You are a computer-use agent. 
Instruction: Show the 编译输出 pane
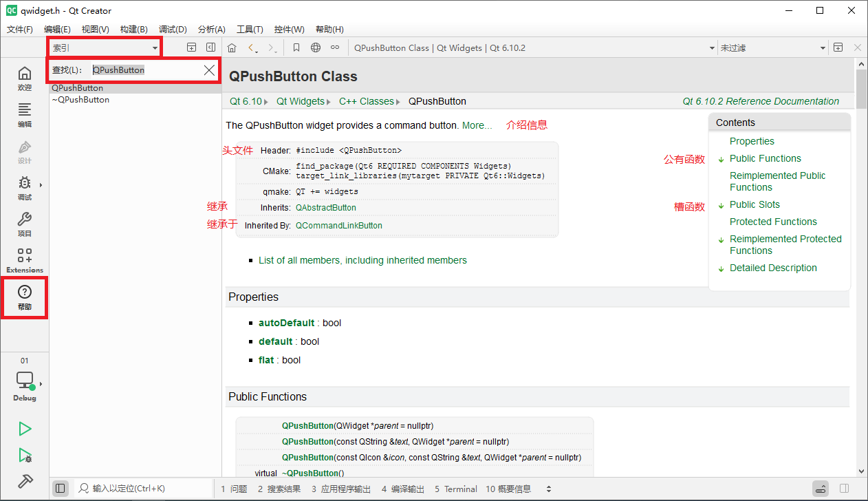coord(403,489)
